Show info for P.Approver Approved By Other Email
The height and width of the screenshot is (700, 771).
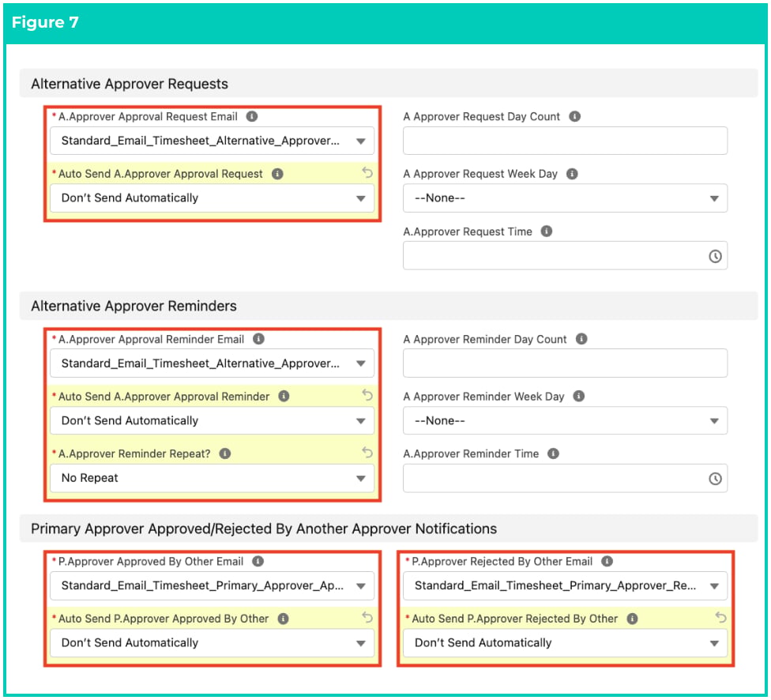click(258, 561)
